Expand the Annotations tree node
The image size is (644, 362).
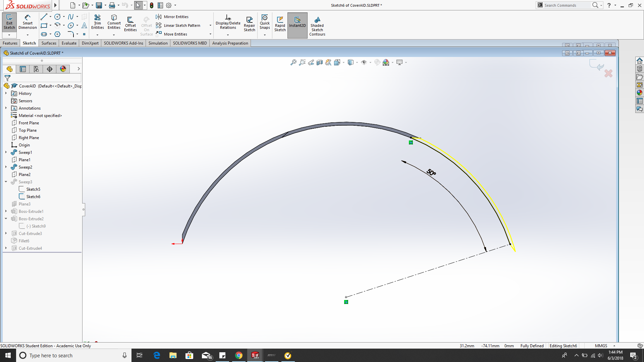(6, 108)
